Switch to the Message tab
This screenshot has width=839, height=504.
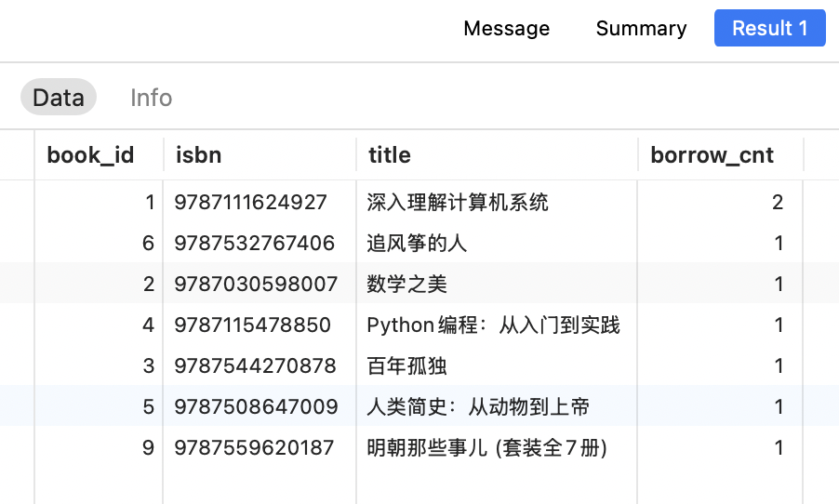506,28
